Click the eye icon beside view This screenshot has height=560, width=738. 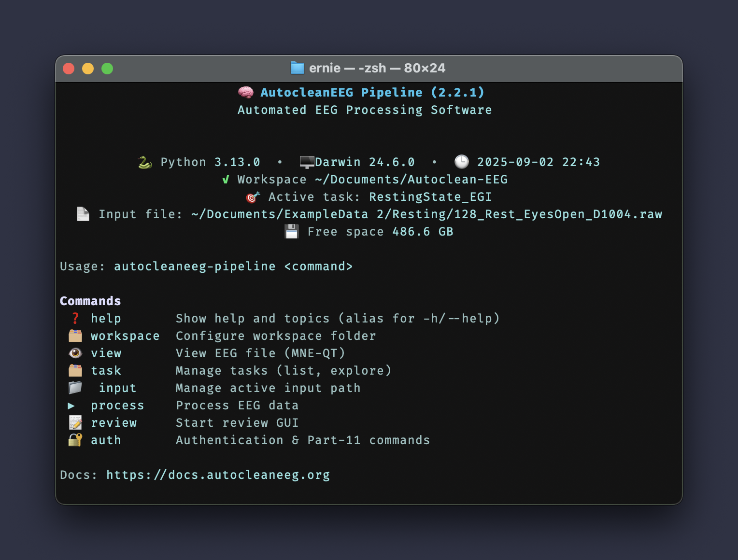(75, 353)
